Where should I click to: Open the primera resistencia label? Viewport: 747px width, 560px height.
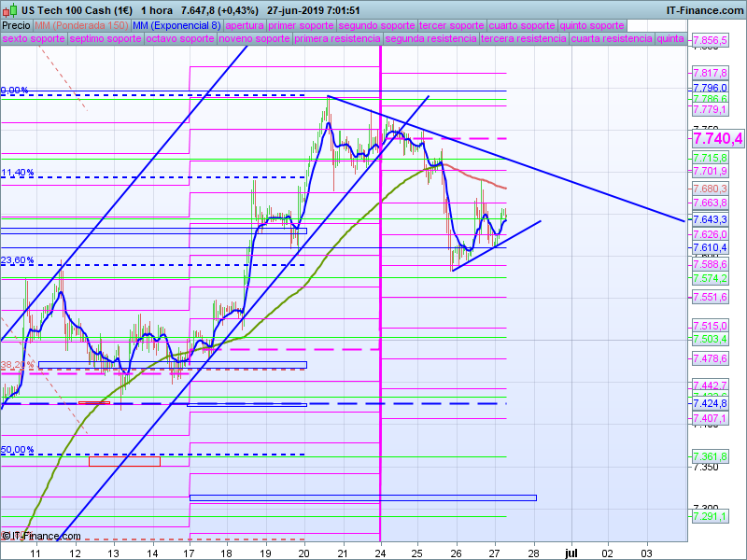(x=337, y=39)
